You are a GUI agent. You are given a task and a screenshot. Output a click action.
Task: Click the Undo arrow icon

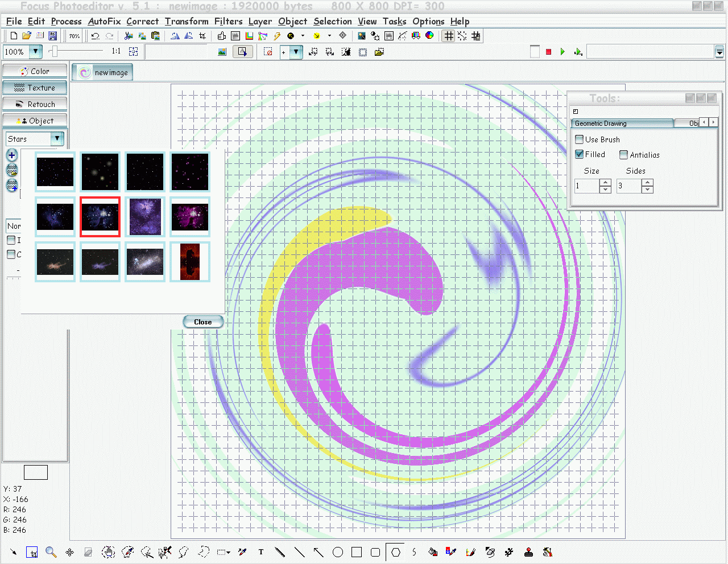point(95,36)
